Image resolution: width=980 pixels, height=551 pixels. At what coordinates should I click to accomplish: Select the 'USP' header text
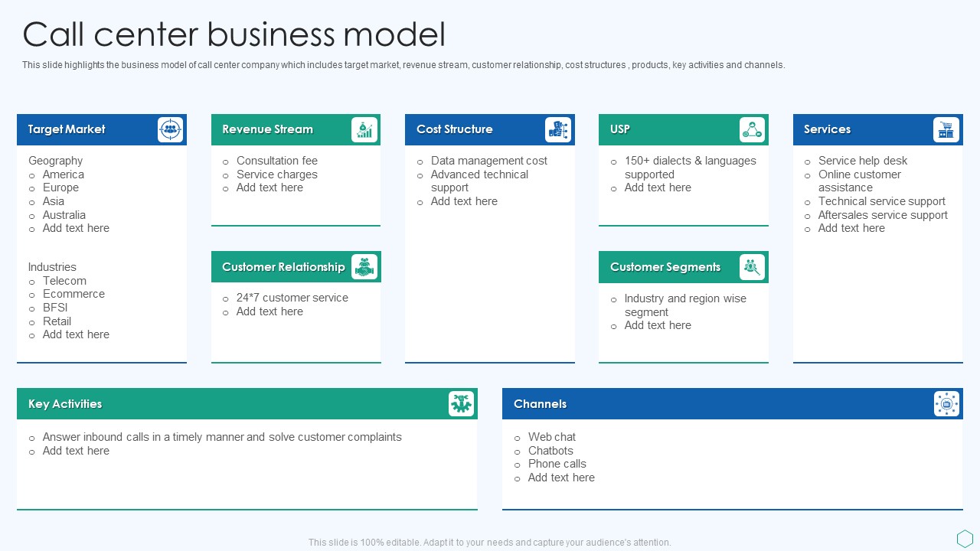point(620,129)
